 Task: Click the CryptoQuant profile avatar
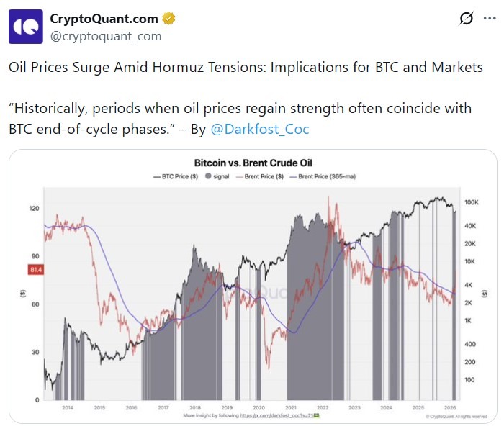click(x=25, y=27)
